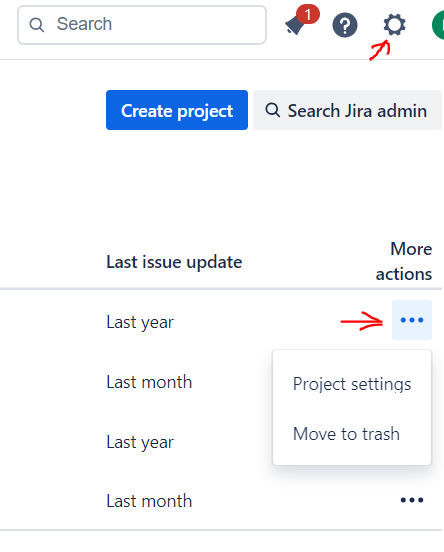Focus the Search Jira admin field
The width and height of the screenshot is (444, 552).
point(347,110)
